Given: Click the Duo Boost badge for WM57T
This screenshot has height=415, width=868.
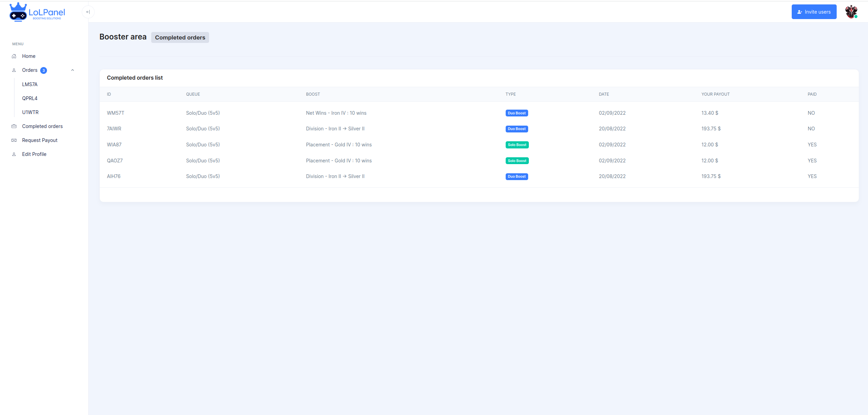Looking at the screenshot, I should click(517, 113).
